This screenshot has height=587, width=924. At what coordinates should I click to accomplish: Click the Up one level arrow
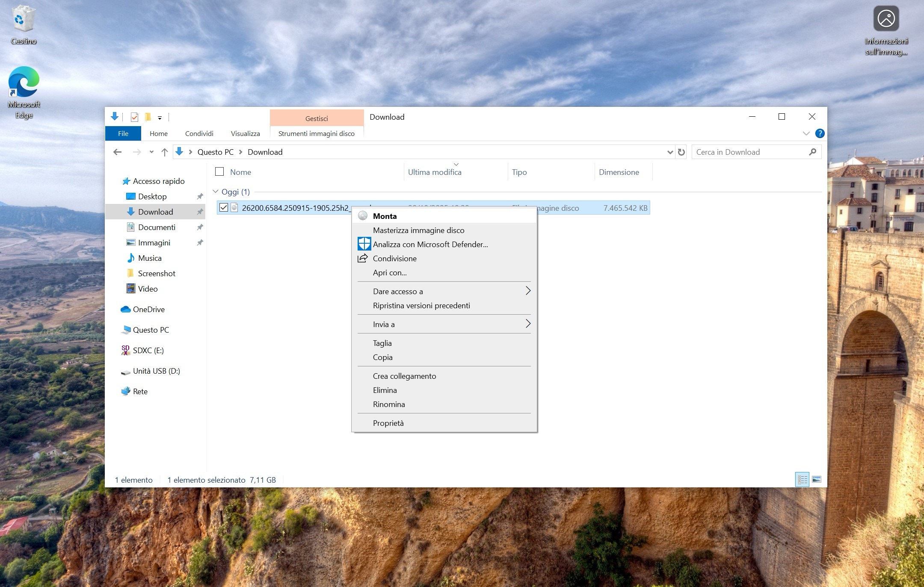coord(165,152)
